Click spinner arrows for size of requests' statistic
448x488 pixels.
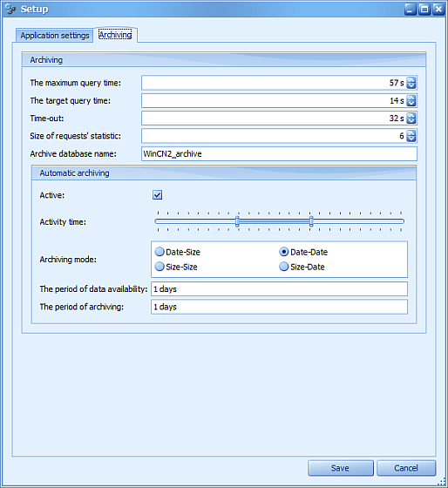point(411,136)
